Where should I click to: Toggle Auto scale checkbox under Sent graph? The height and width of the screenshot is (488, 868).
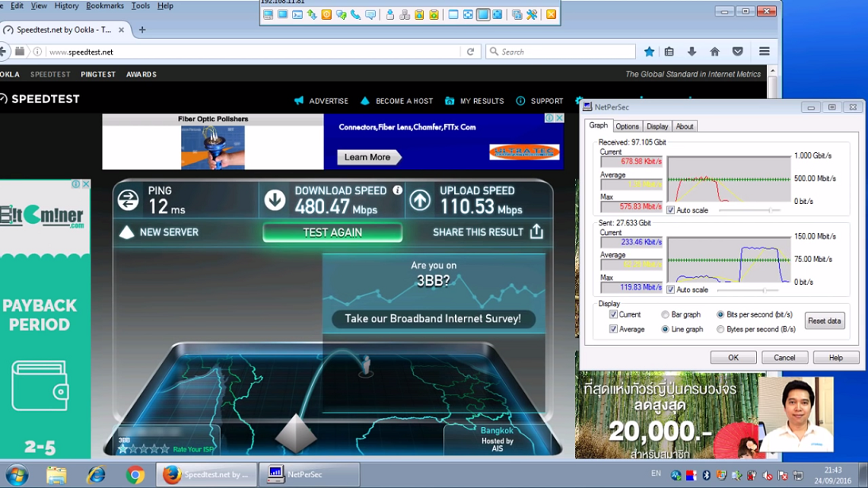670,290
